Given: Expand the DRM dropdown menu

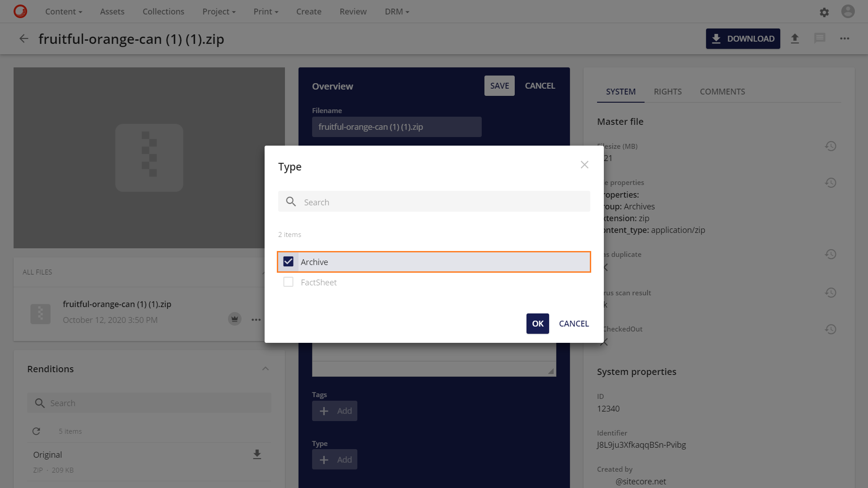Looking at the screenshot, I should 397,12.
